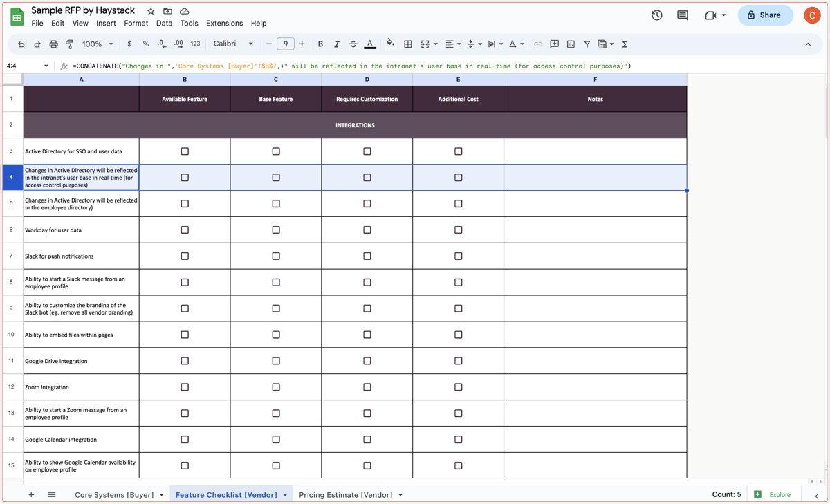The width and height of the screenshot is (830, 504).
Task: Open Functions sigma icon
Action: coord(625,44)
